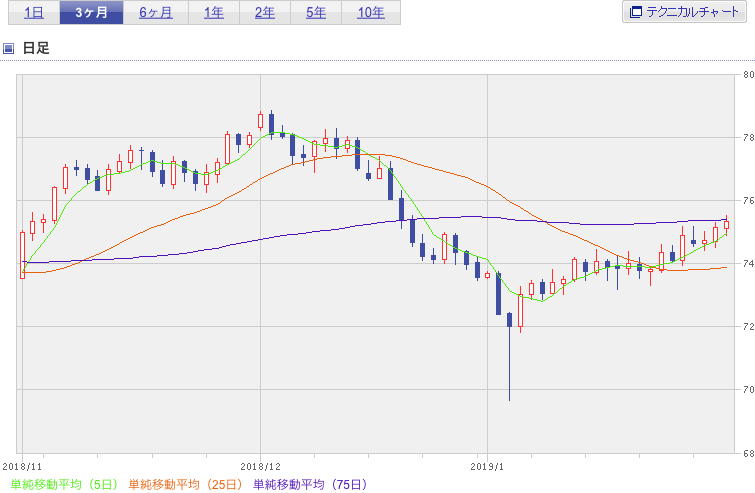
Task: Open the テクニカルチャート button
Action: pyautogui.click(x=684, y=12)
